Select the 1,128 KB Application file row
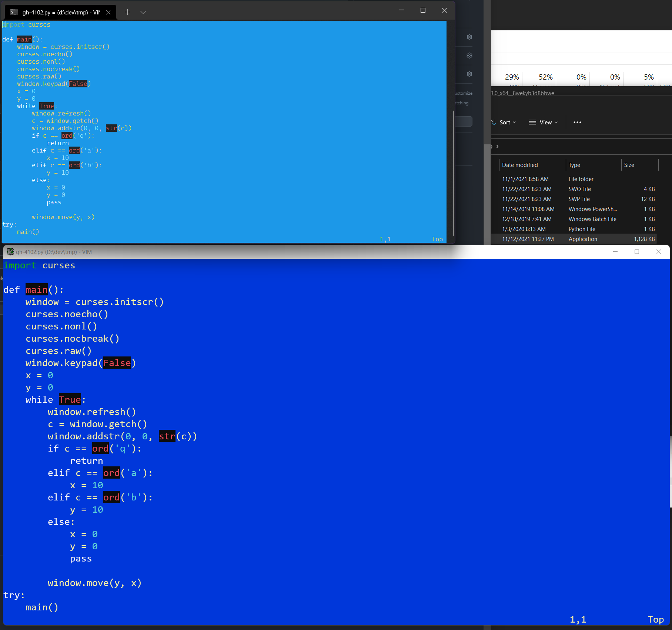This screenshot has width=672, height=630. 574,239
